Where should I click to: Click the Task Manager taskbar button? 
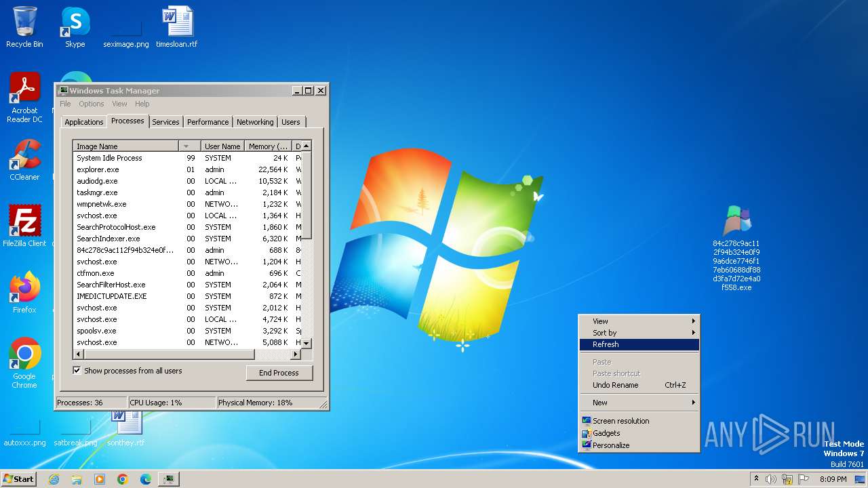pyautogui.click(x=168, y=479)
